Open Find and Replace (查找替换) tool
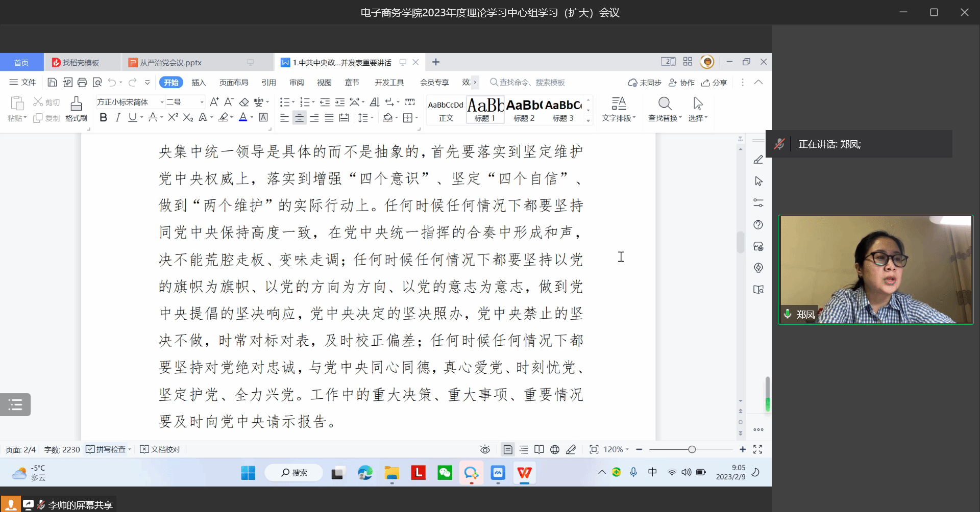980x512 pixels. 665,109
